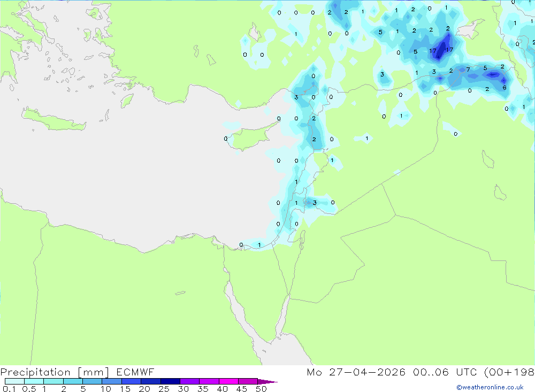Click the legend label '30'

click(184, 389)
